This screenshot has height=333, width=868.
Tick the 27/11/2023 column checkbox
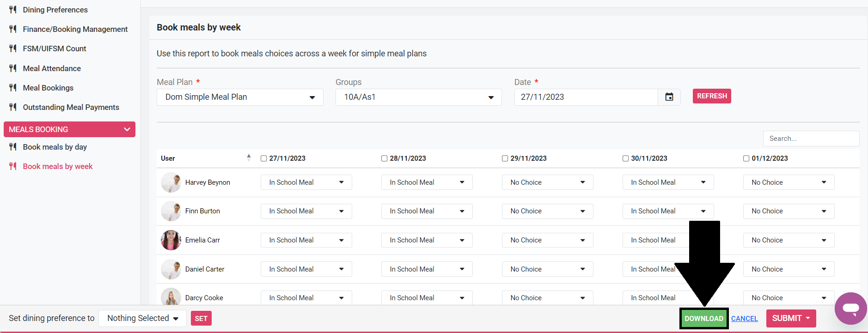(264, 158)
